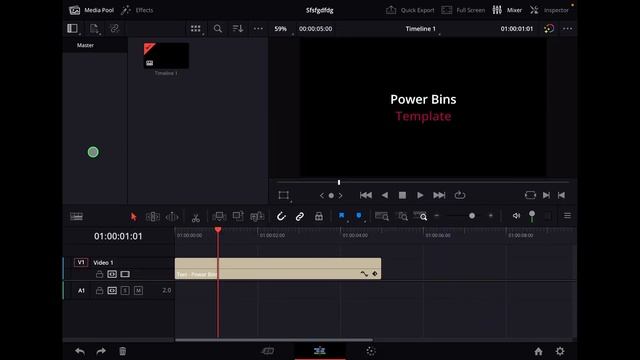Play timeline in reverse
Screen dimensions: 640x360
(x=384, y=195)
